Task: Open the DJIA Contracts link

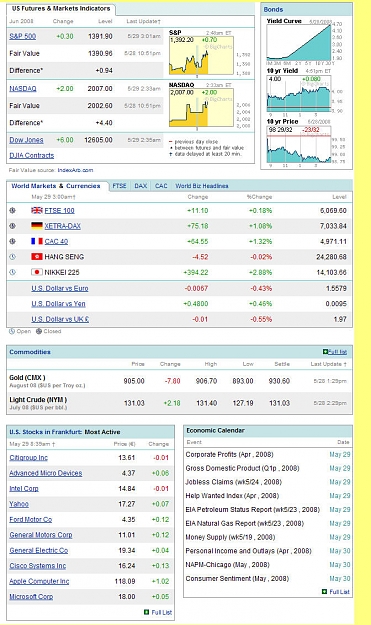Action: click(x=31, y=155)
